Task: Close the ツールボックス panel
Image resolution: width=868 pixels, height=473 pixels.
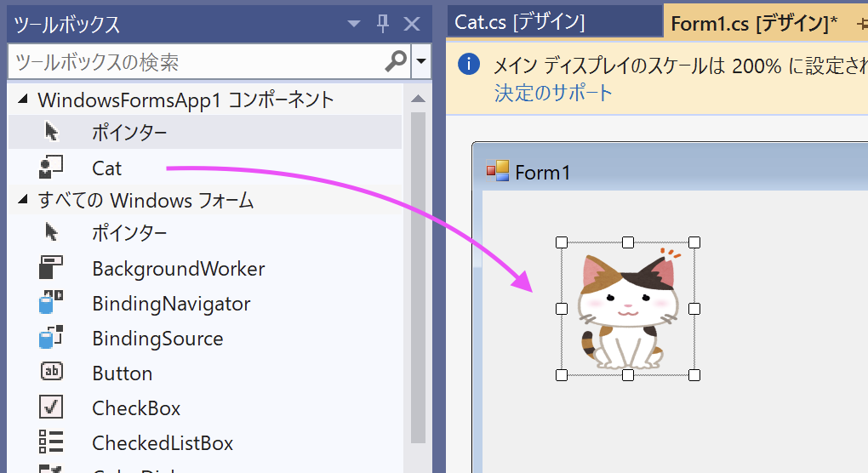Action: click(412, 24)
